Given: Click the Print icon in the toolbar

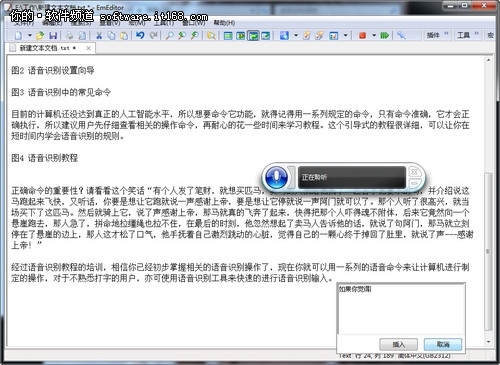Looking at the screenshot, I should 69,35.
